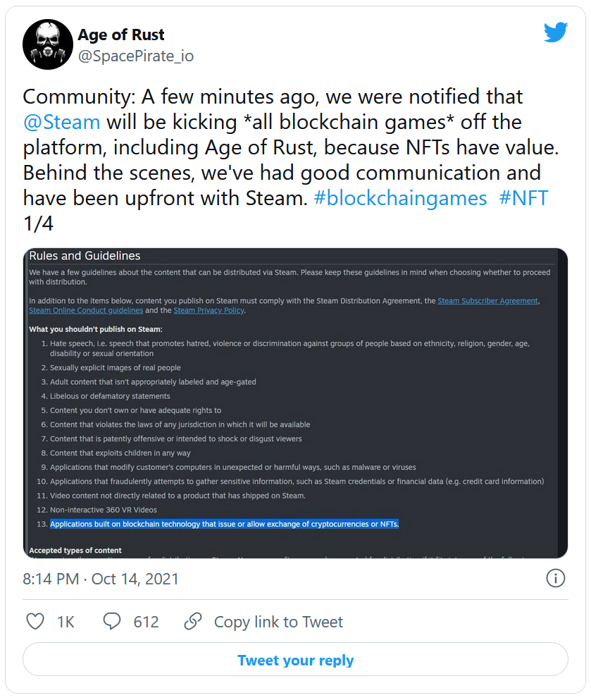Click the copy link chain icon
591x700 pixels.
(x=193, y=621)
